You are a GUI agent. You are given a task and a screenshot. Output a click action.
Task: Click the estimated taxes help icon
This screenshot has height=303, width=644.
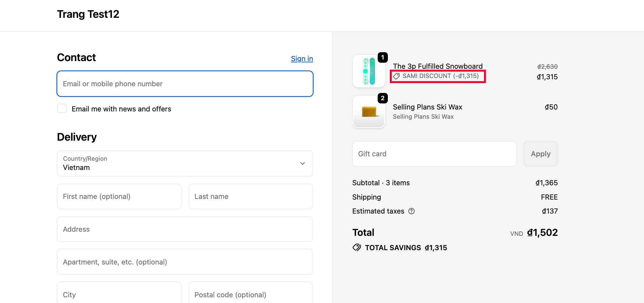point(411,211)
